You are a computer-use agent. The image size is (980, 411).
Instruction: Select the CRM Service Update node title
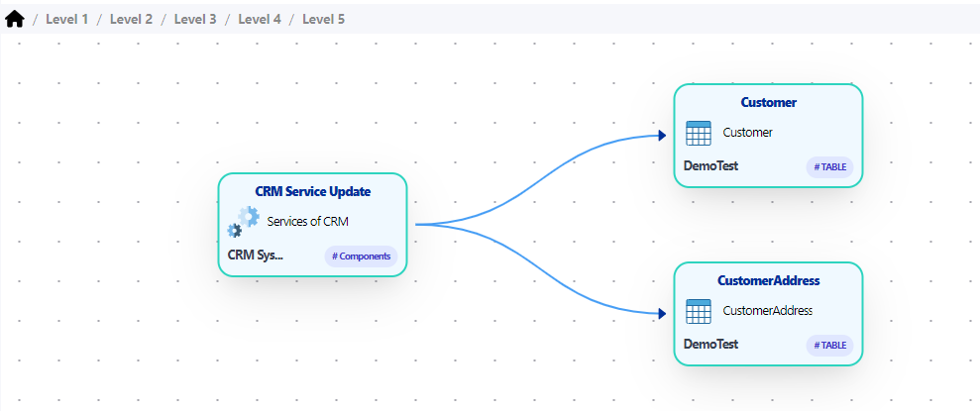tap(312, 191)
